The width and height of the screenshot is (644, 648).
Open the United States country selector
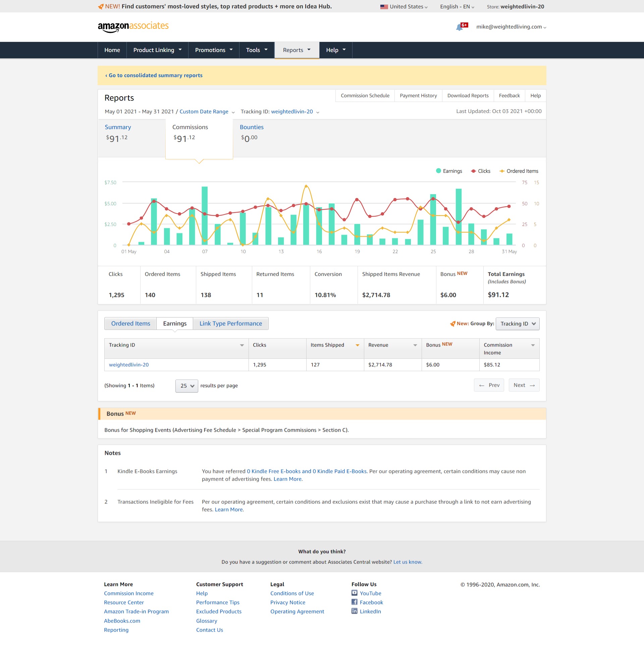(x=404, y=7)
